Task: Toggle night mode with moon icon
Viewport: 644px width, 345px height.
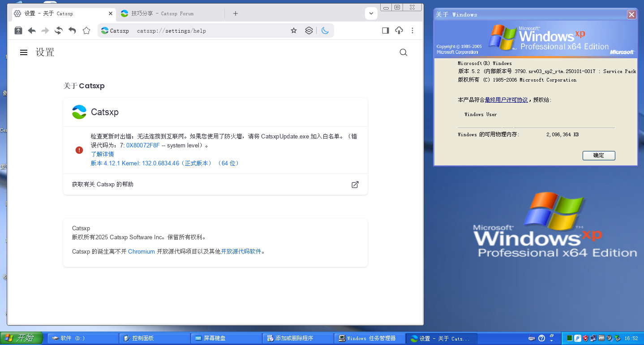Action: tap(325, 30)
